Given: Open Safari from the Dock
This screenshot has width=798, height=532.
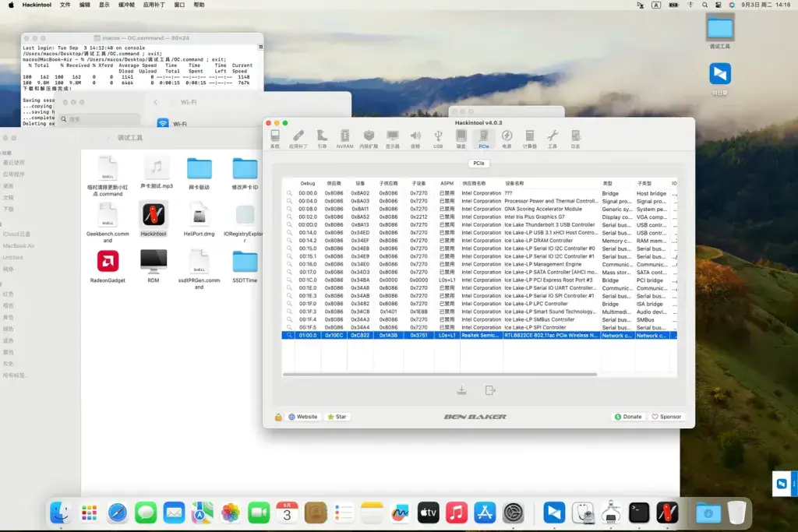Looking at the screenshot, I should pos(118,513).
